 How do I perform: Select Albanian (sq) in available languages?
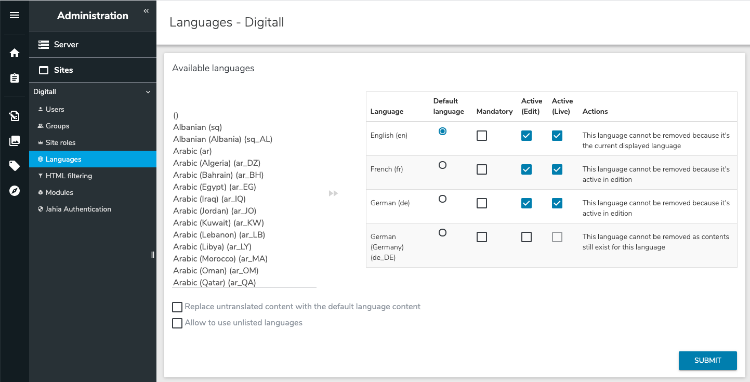pos(198,127)
